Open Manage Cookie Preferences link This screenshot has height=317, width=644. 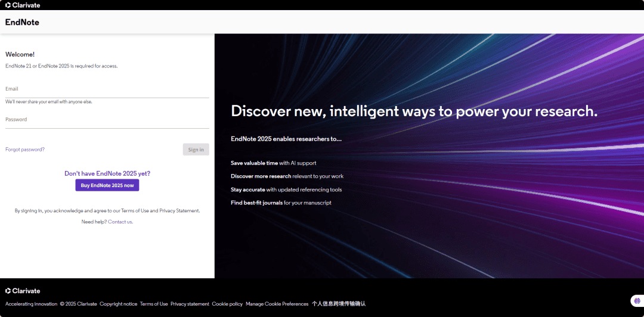click(x=277, y=304)
